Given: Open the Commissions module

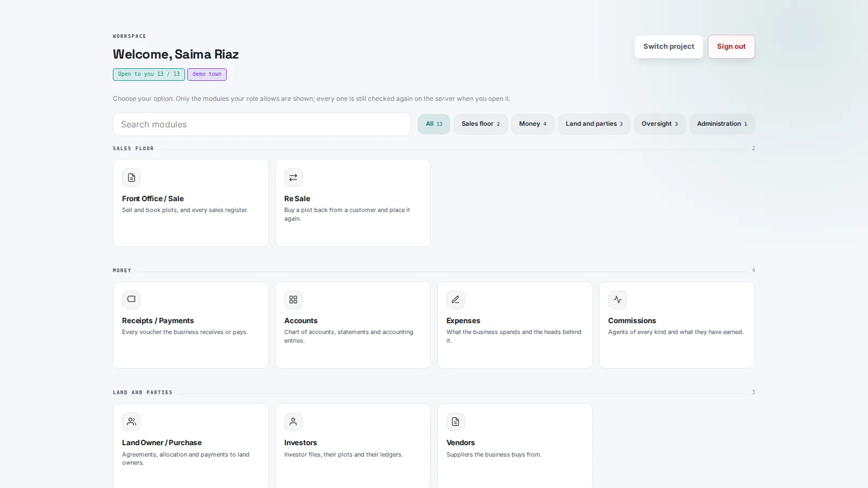Looking at the screenshot, I should 677,325.
